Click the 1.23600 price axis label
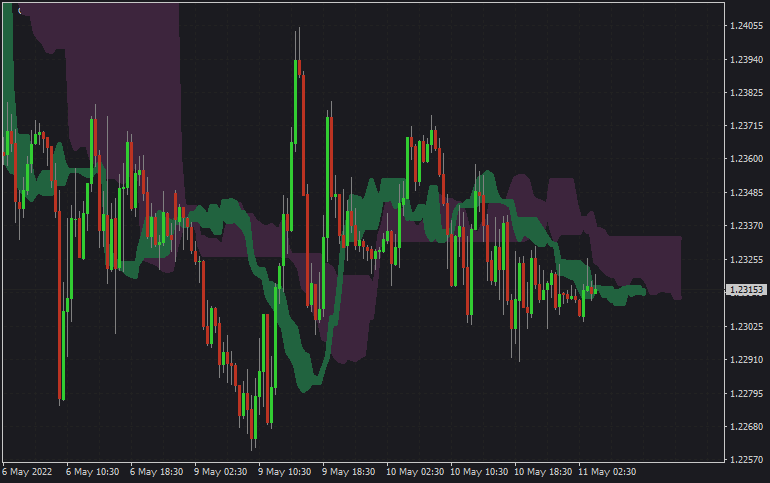Screen dimensions: 770x483 click(746, 159)
